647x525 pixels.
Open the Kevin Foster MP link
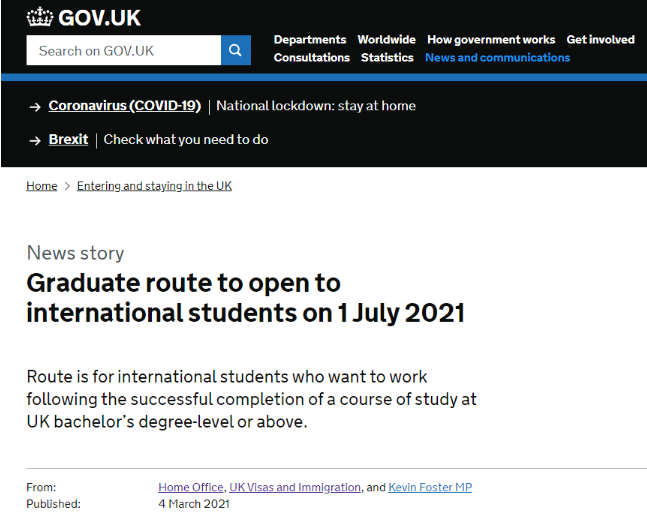(x=430, y=487)
